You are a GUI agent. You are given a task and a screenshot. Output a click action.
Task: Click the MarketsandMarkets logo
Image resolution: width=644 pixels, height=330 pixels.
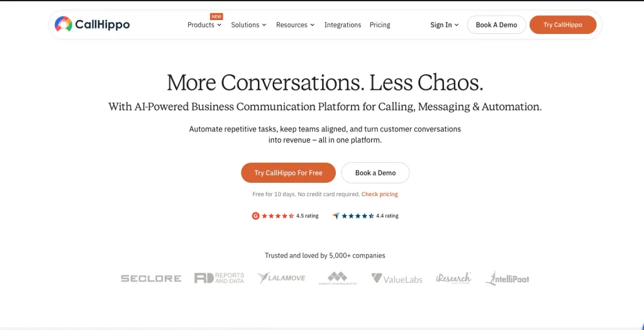pyautogui.click(x=338, y=278)
